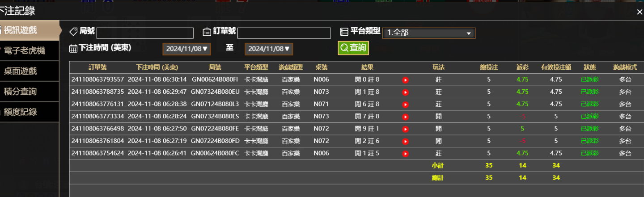Open the end date picker after 至
Image resolution: width=644 pixels, height=197 pixels.
pyautogui.click(x=268, y=49)
